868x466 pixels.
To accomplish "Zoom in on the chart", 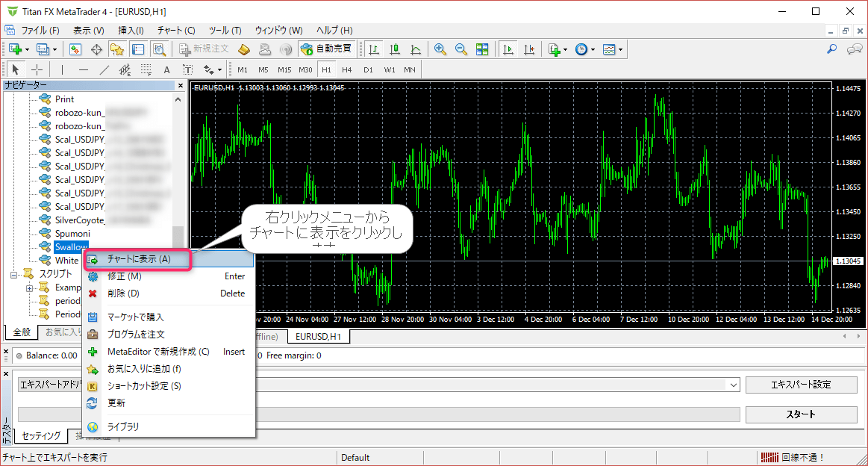I will tap(440, 49).
